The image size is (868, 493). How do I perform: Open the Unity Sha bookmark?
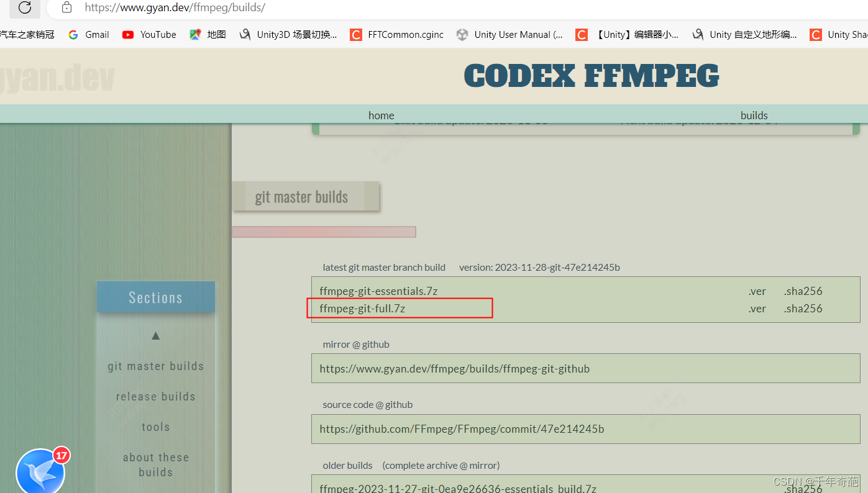tap(839, 35)
